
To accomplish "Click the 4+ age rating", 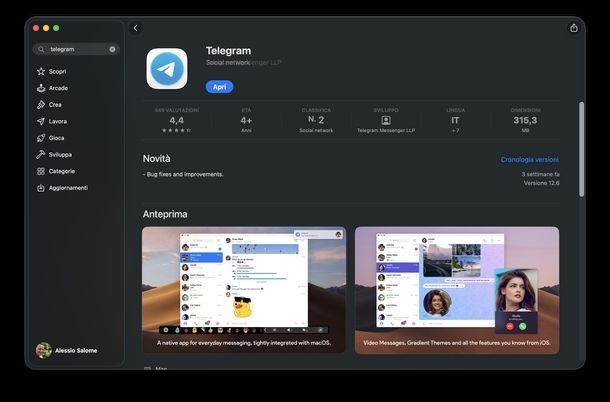I will click(x=246, y=120).
